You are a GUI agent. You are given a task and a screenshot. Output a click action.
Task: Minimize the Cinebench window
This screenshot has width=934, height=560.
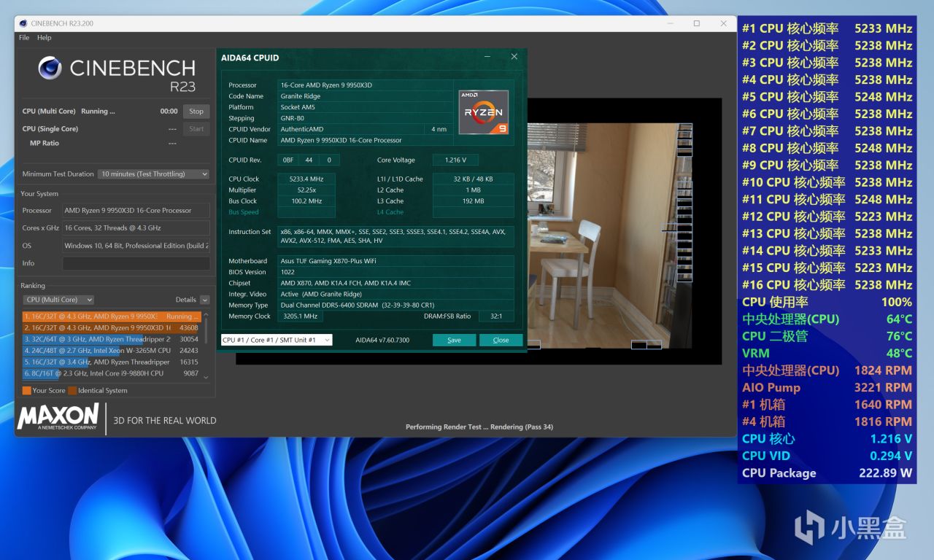click(670, 23)
